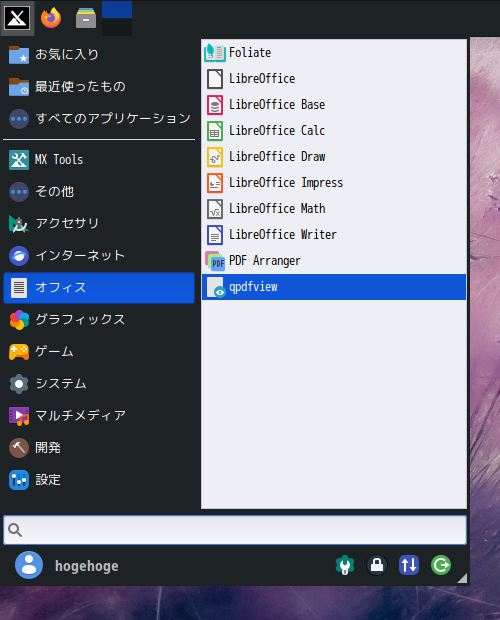Click the Foliate book icon
Viewport: 500px width, 620px height.
click(215, 53)
